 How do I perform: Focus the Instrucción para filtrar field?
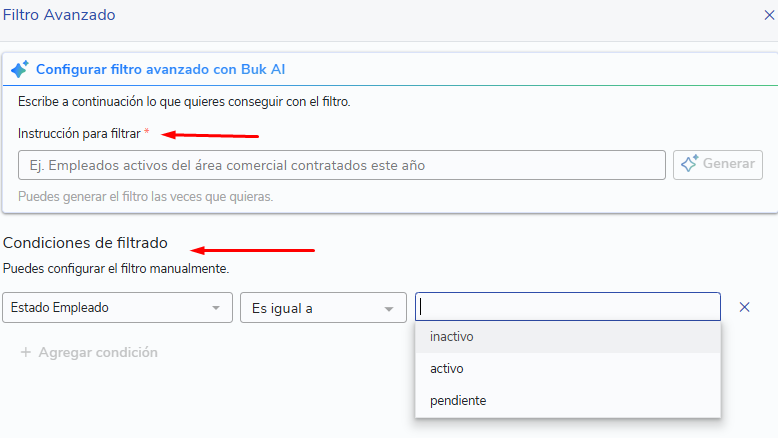[342, 165]
